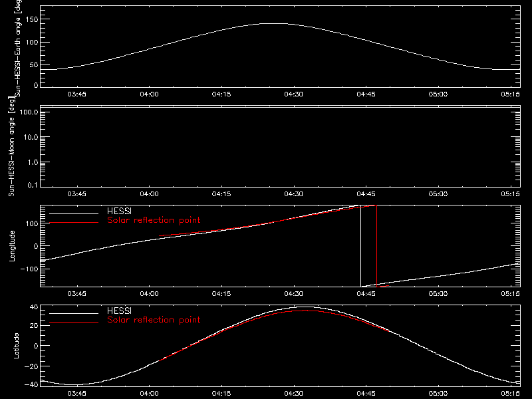Viewport: 532px width, 399px height.
Task: Click the 40 tick on Latitude axis
Action: coord(34,307)
